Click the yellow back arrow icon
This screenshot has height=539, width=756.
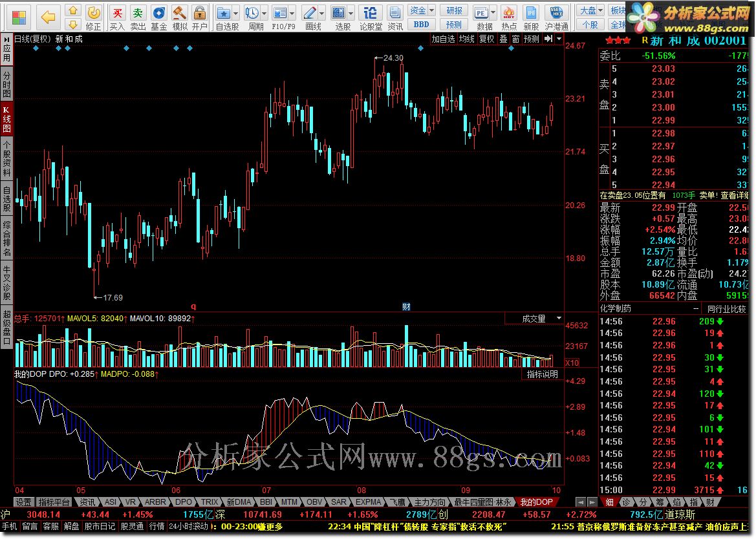[48, 17]
